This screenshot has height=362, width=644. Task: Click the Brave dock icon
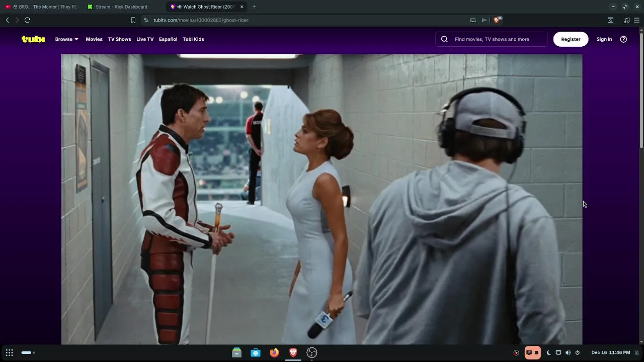293,352
